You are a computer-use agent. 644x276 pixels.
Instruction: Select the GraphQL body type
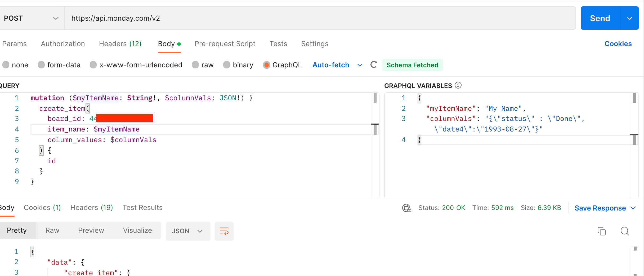[267, 65]
